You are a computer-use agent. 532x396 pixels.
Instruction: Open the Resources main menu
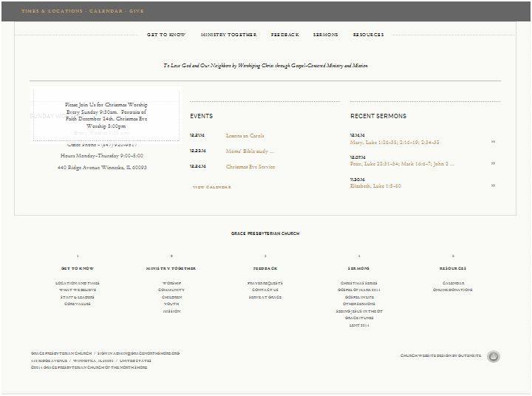(369, 35)
